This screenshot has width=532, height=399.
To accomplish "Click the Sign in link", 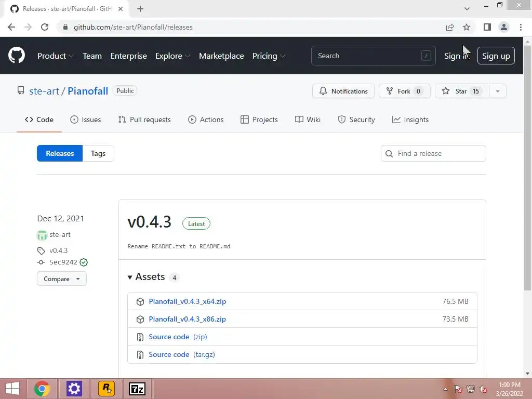I will [x=457, y=56].
